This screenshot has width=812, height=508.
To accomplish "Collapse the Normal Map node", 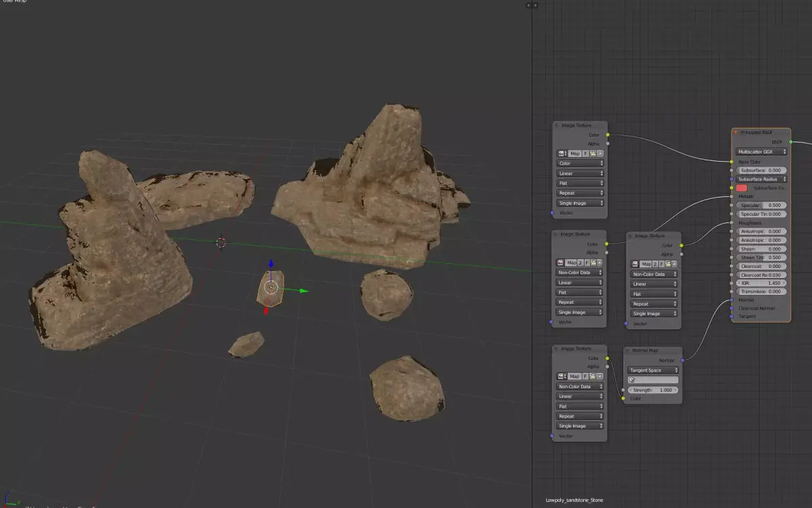I will 627,350.
